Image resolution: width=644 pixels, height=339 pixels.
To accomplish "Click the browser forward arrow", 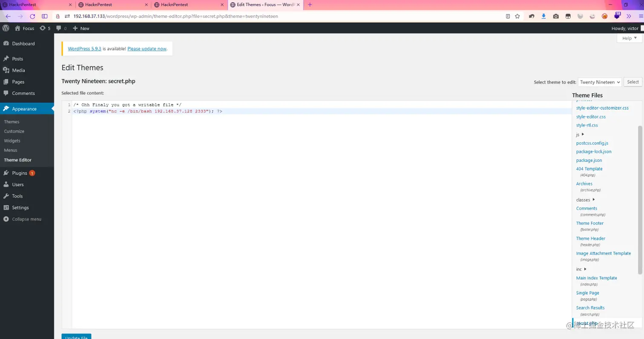I will [20, 16].
